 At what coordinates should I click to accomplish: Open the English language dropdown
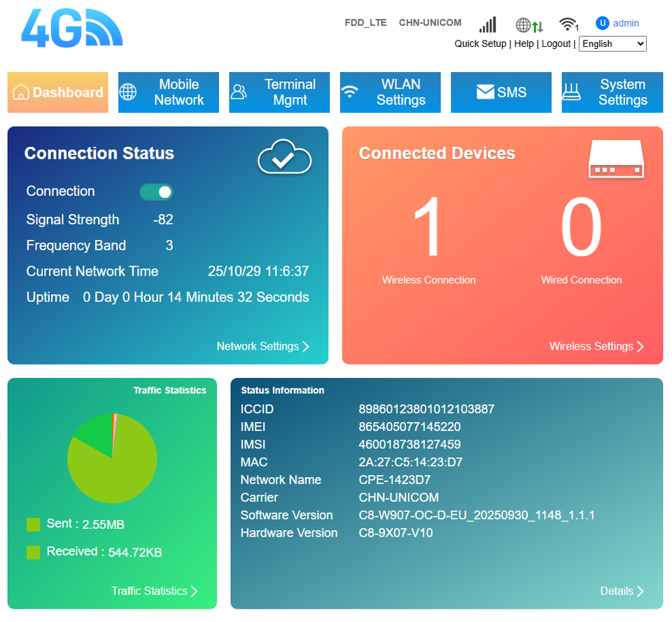(612, 44)
